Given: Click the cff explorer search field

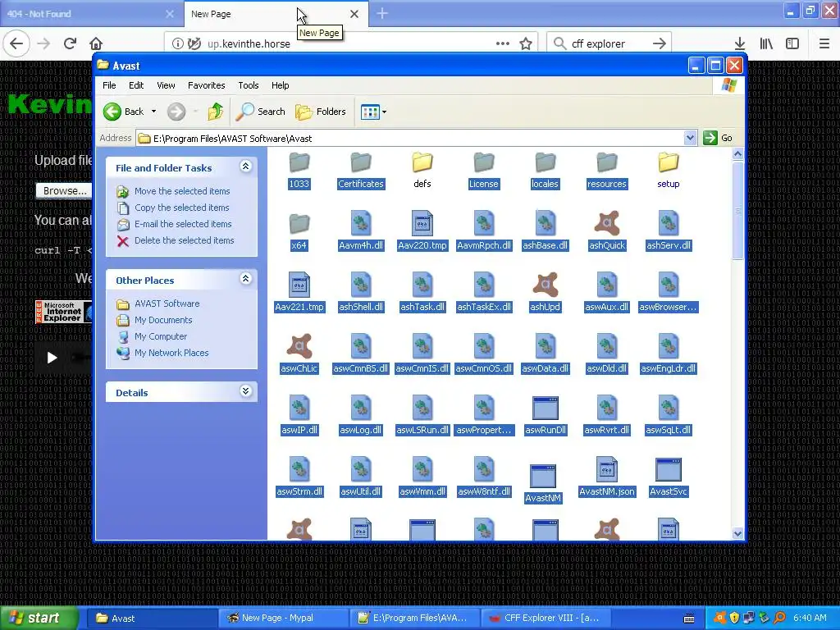Looking at the screenshot, I should (609, 43).
